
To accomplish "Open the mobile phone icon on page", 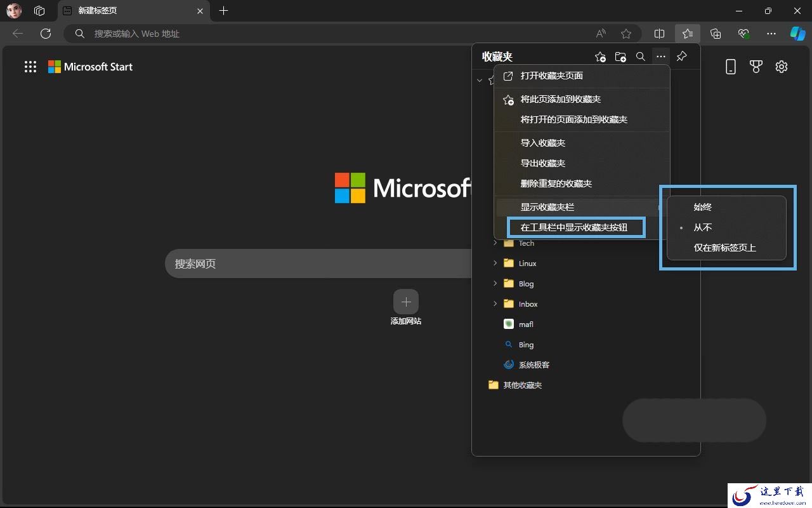I will 731,67.
